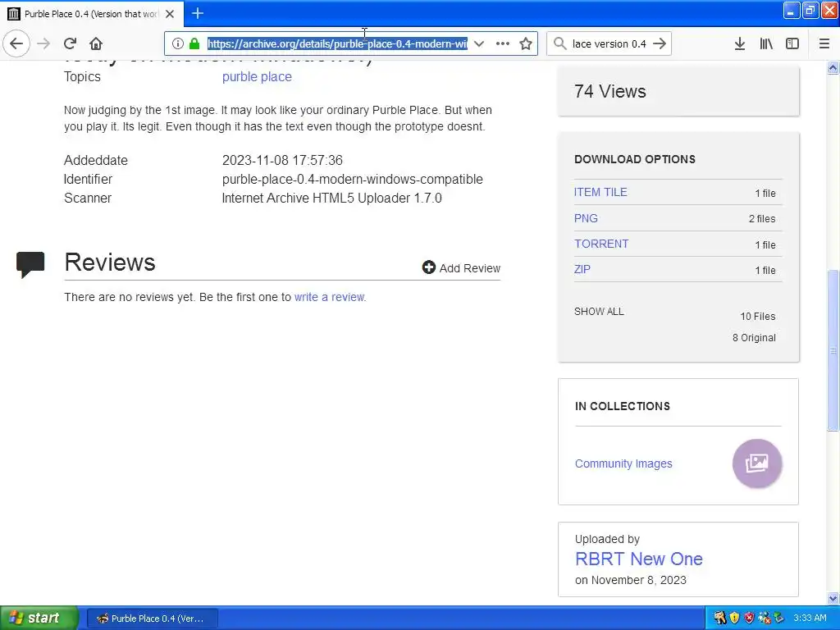
Task: Click the '74 Views' text
Action: (x=610, y=92)
